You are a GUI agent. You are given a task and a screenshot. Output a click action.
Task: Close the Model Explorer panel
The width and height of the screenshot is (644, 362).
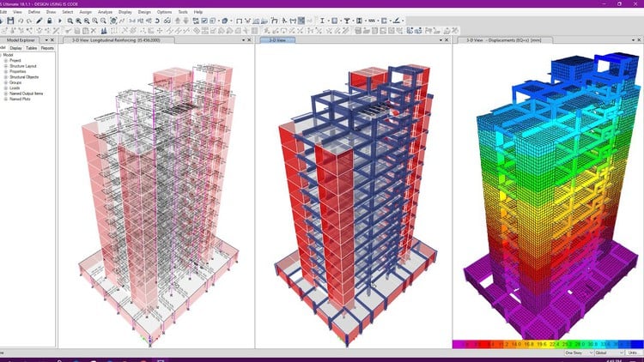(x=54, y=39)
